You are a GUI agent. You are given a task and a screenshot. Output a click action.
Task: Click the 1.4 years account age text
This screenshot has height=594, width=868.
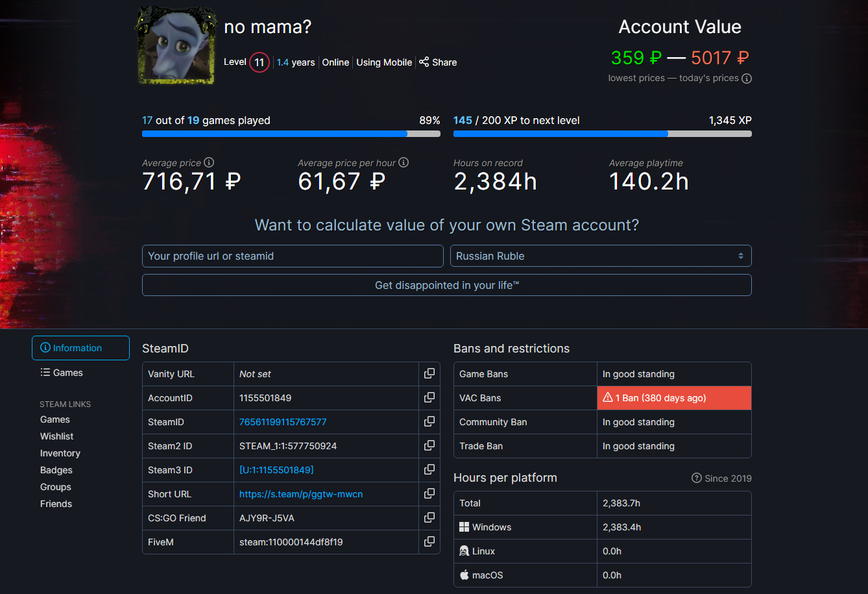click(x=296, y=62)
